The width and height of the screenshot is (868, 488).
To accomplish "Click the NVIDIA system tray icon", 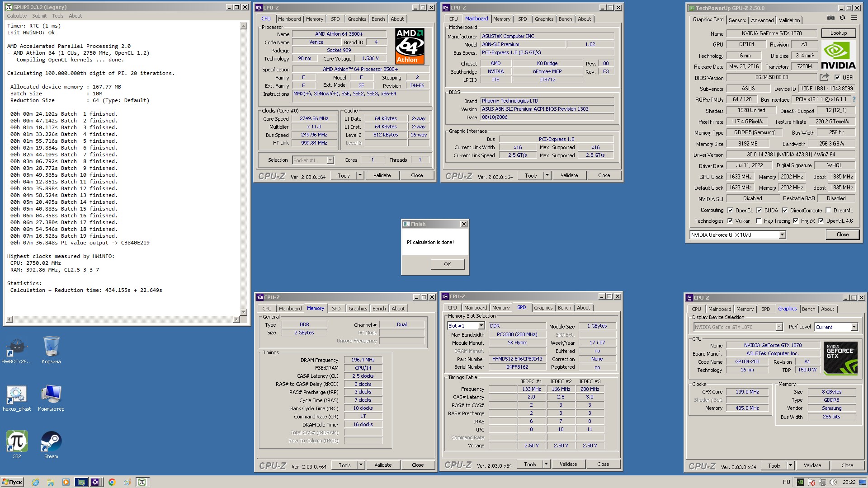I will (x=801, y=482).
